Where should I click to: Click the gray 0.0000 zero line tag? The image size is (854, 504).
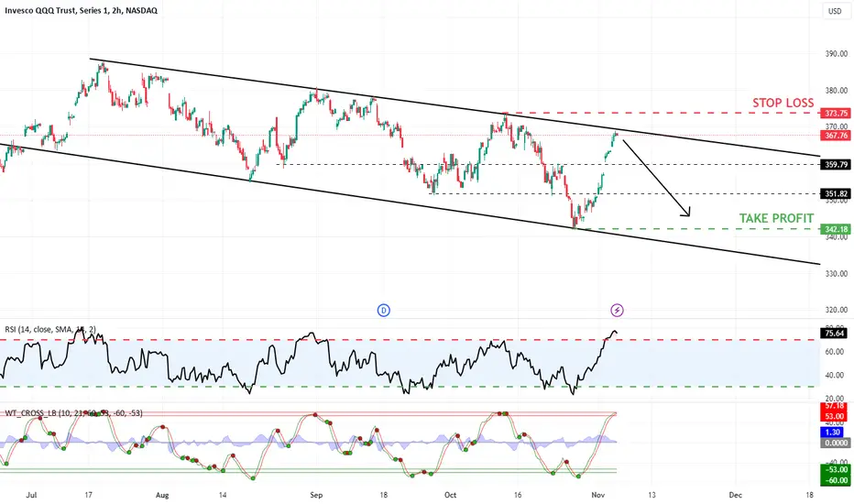pos(835,443)
